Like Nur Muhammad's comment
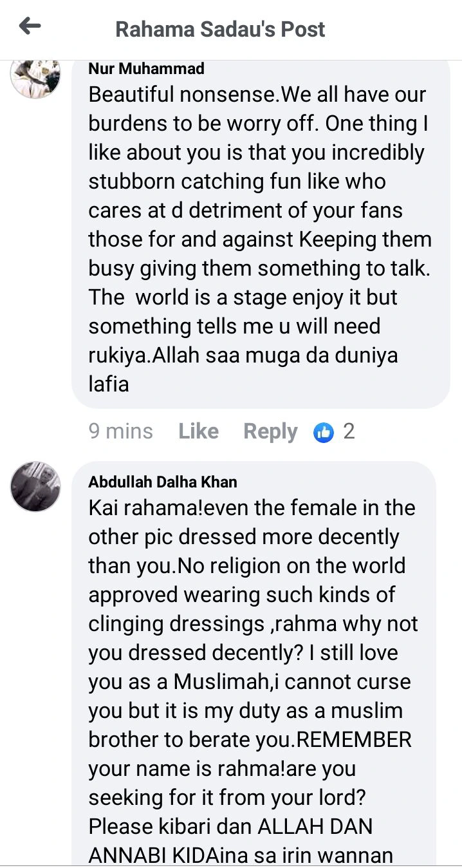462x868 pixels. (x=198, y=431)
